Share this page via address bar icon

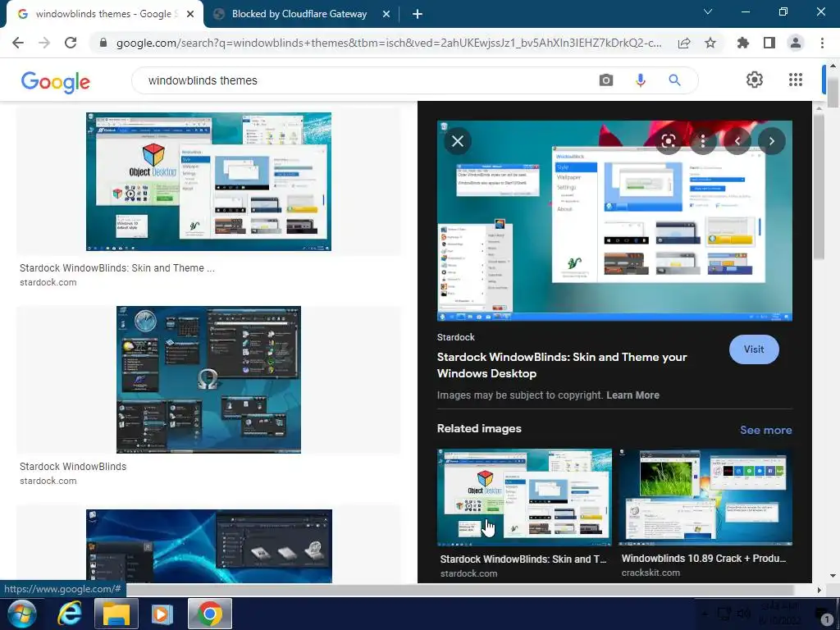coord(684,43)
